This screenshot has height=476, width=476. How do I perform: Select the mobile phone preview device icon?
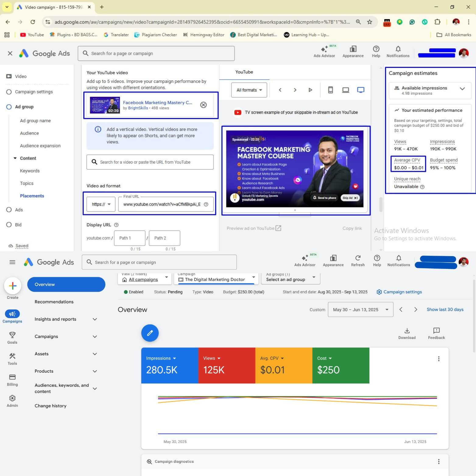point(330,90)
